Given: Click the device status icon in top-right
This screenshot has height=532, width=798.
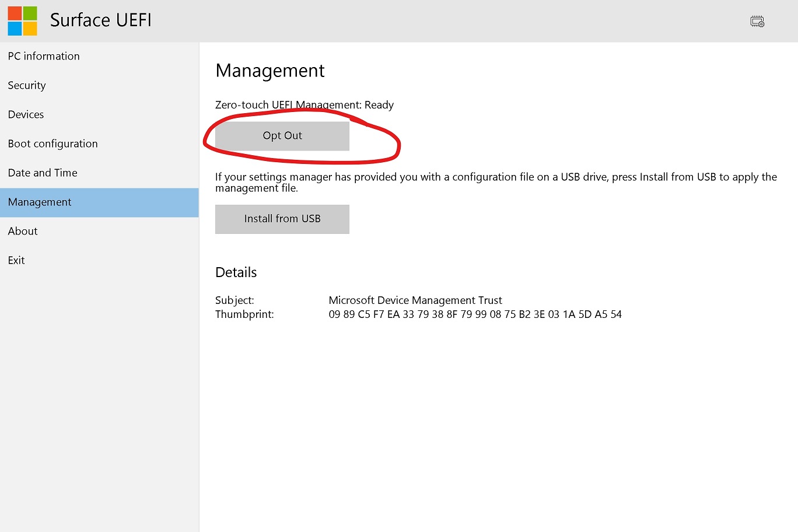Looking at the screenshot, I should [757, 22].
